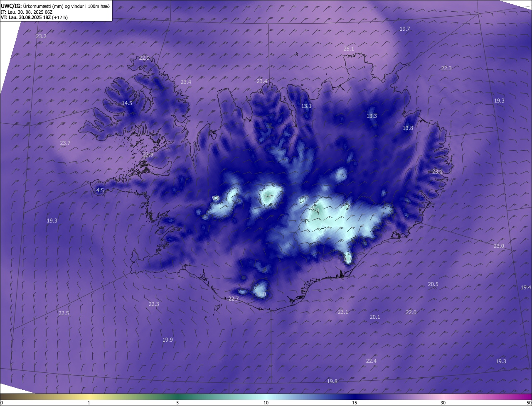Click the color scale tick labeled 5
Screen dimensions: 532x406
(x=177, y=403)
